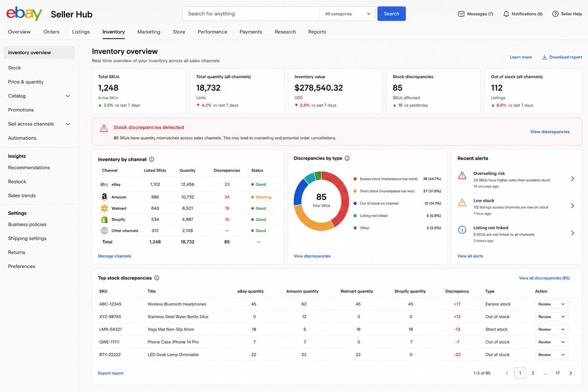Click View all discrepancies (85) link
Screen dimensions: 588x392
click(544, 278)
